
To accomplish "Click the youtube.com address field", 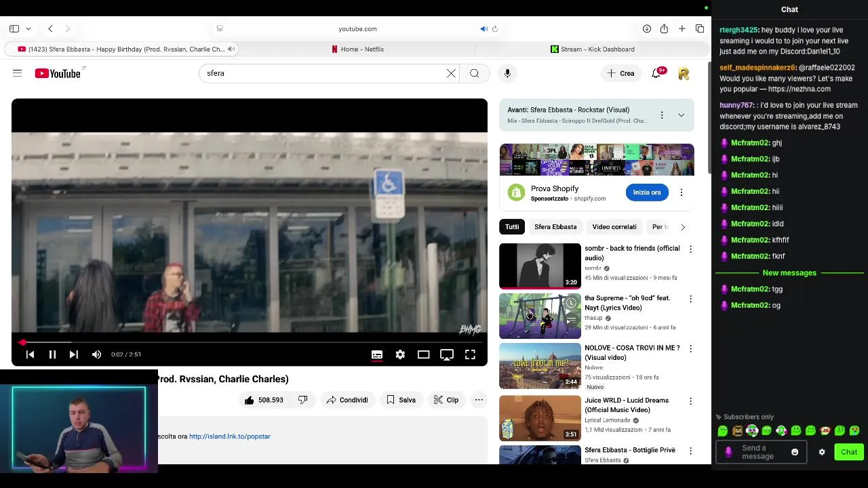I will tap(357, 28).
